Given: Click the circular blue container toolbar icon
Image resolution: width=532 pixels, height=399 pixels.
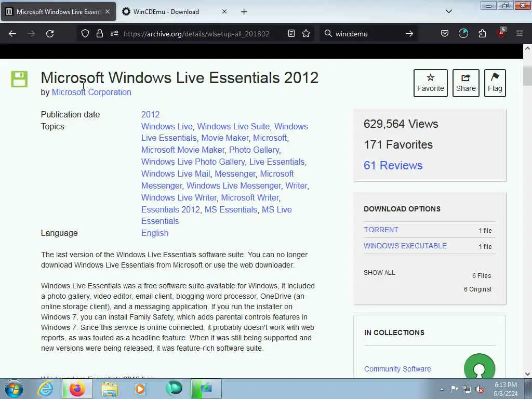Looking at the screenshot, I should pyautogui.click(x=463, y=33).
